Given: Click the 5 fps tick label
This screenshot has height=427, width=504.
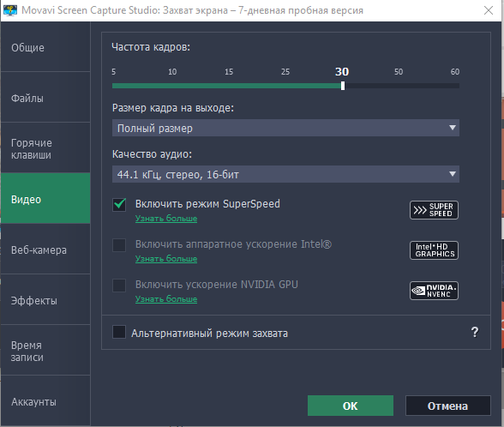Looking at the screenshot, I should coord(113,72).
